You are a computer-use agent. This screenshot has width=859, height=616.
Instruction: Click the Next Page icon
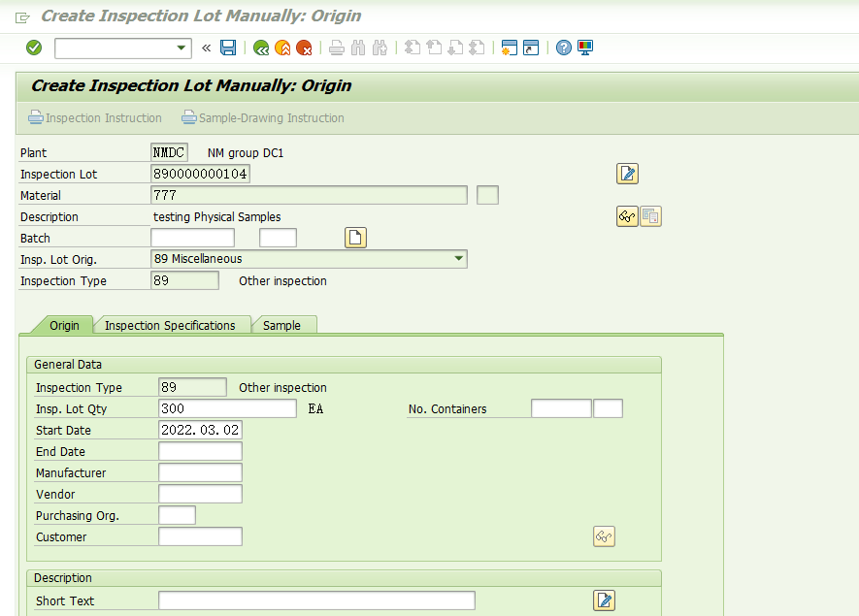click(x=455, y=49)
